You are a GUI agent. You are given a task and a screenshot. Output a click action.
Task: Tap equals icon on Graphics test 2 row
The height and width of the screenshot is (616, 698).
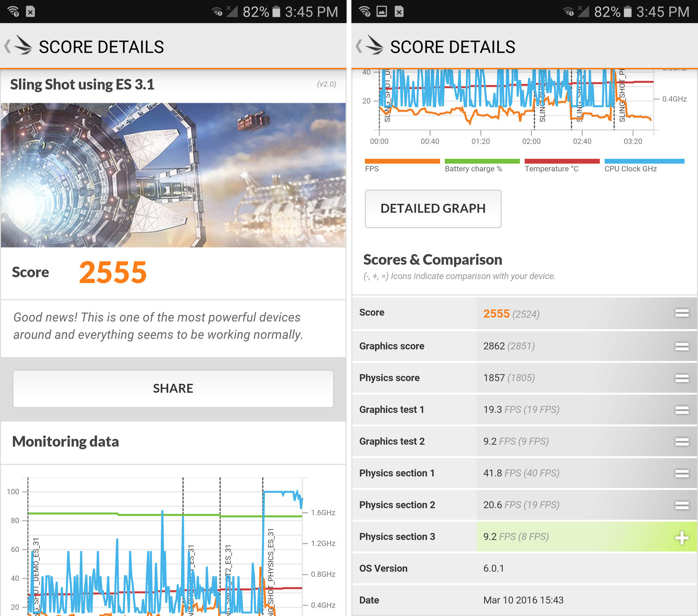coord(681,442)
